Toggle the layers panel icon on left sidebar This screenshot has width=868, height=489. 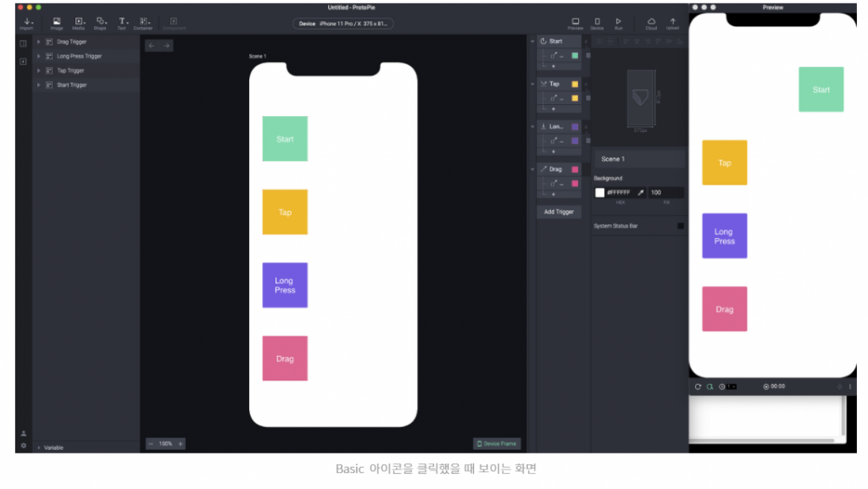pos(23,43)
